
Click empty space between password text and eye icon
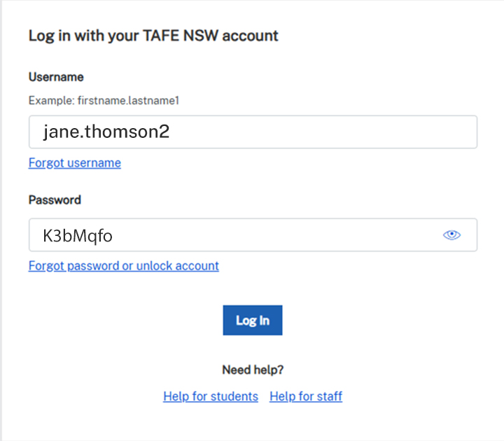pos(280,235)
